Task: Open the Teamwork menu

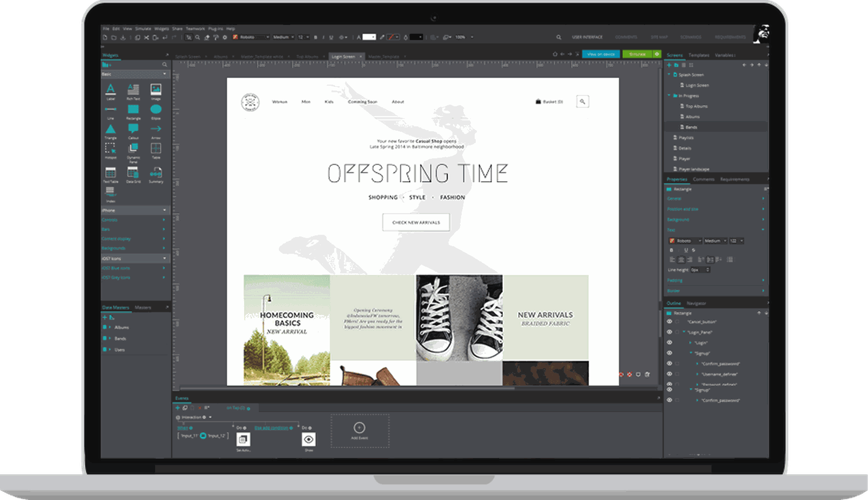Action: pos(195,29)
